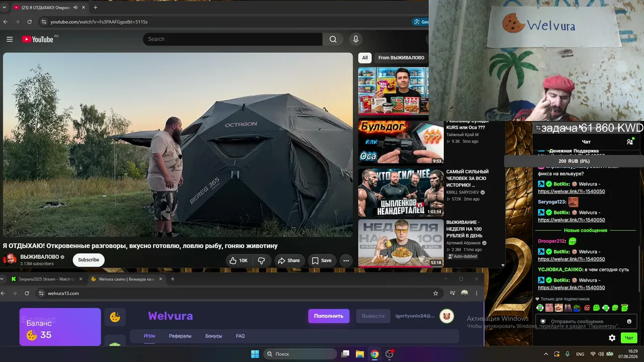Click the green Чат send button
644x362 pixels.
click(628, 338)
